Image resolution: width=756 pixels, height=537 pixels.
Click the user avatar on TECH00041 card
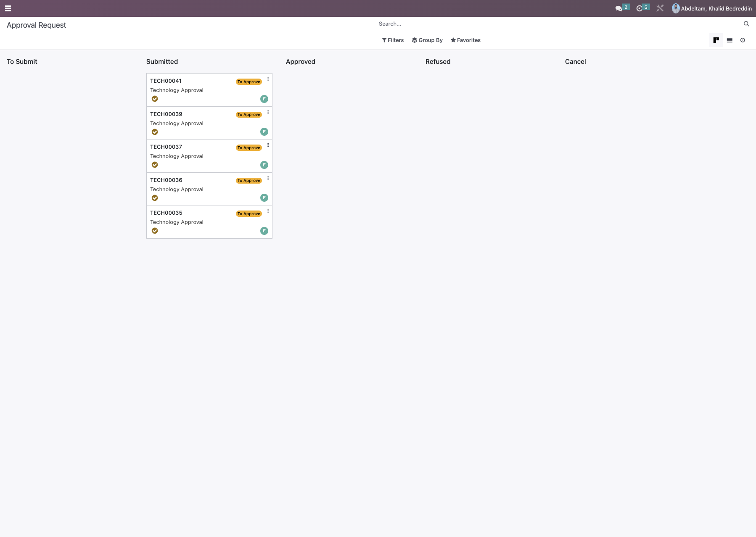point(264,99)
